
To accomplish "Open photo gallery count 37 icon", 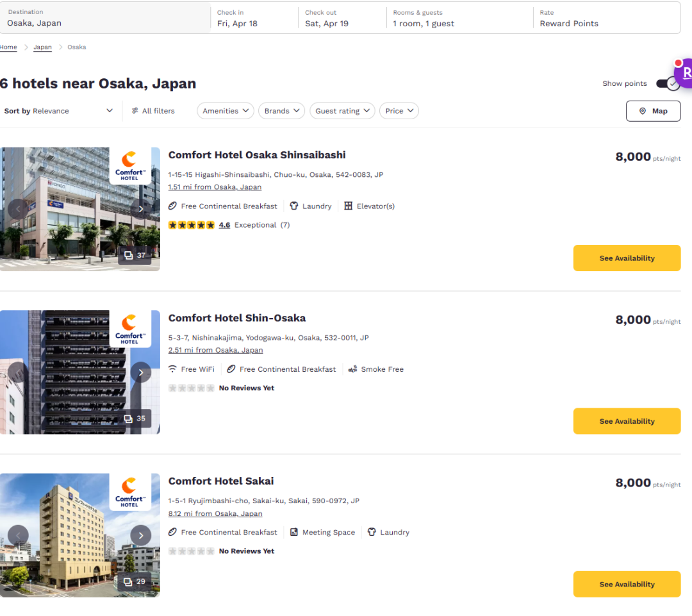I will [x=135, y=255].
